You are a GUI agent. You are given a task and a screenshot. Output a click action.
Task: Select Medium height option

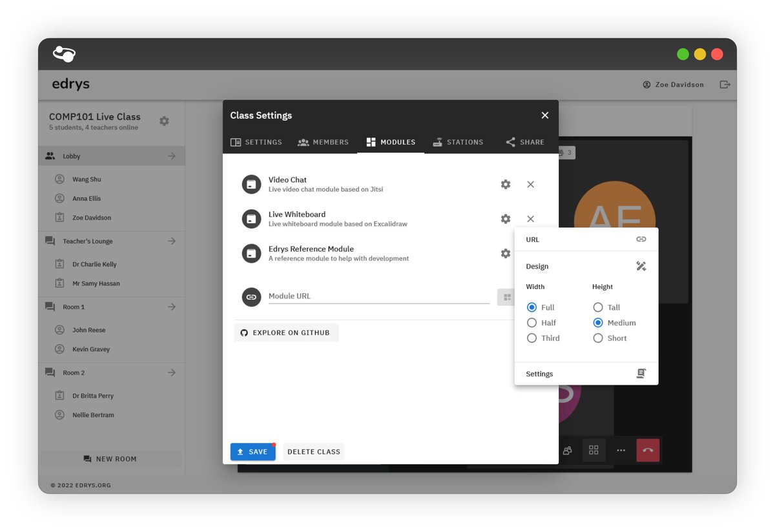coord(598,323)
